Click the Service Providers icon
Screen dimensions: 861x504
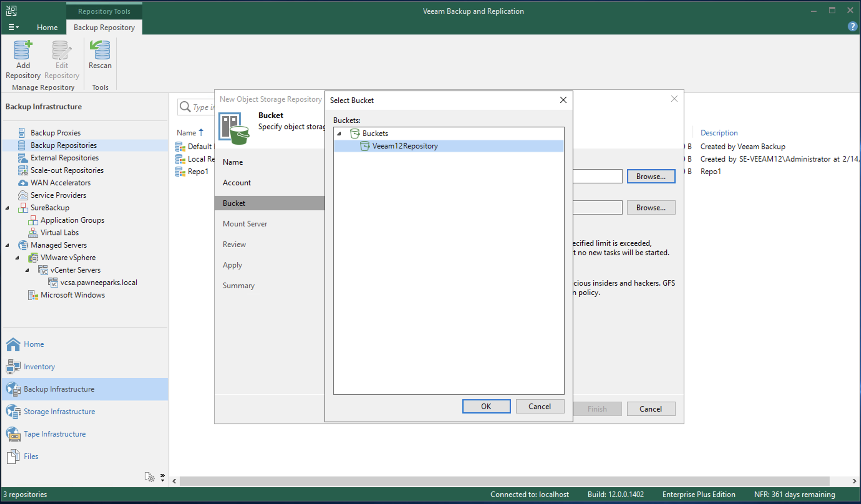point(22,195)
